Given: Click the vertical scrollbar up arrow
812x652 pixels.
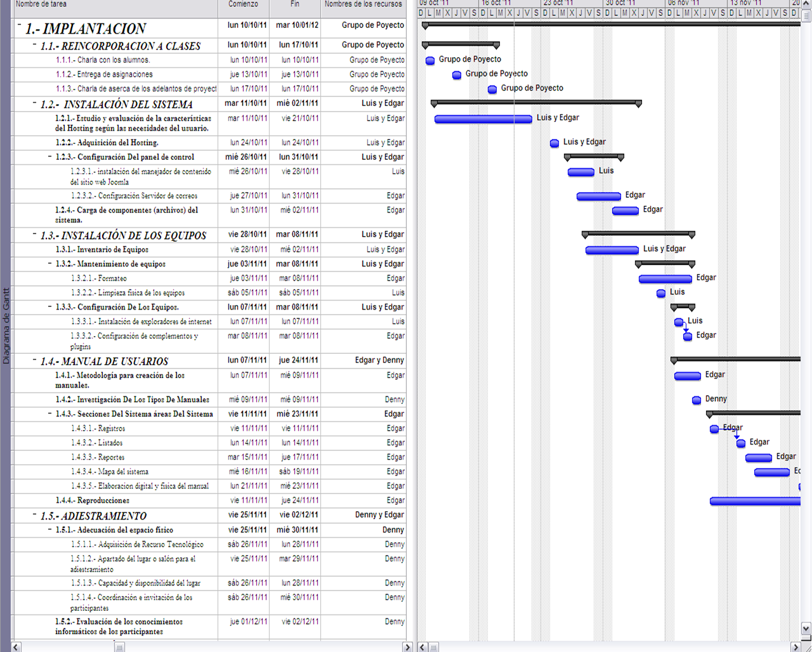Looking at the screenshot, I should click(x=806, y=3).
